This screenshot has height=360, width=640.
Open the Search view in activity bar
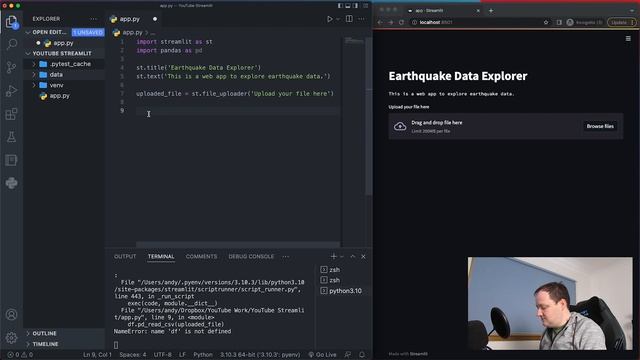coord(11,44)
